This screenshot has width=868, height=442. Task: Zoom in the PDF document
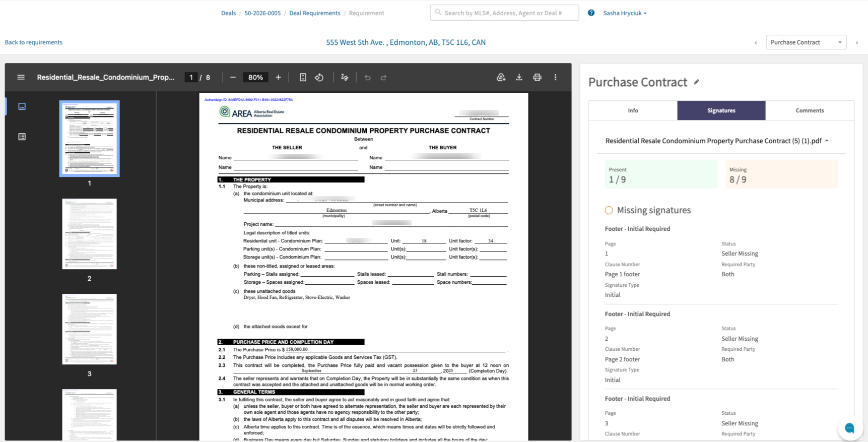pos(278,77)
